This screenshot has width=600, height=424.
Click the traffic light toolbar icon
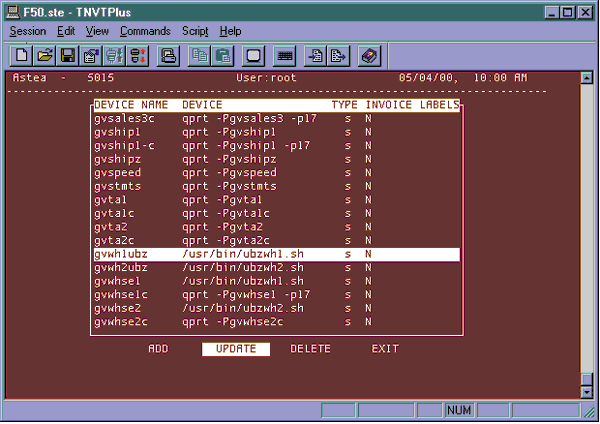139,55
